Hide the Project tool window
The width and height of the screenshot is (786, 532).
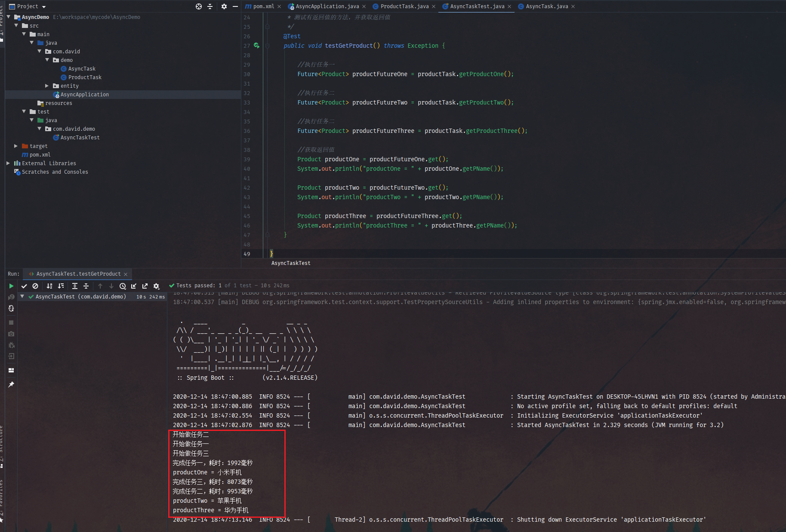(x=235, y=6)
